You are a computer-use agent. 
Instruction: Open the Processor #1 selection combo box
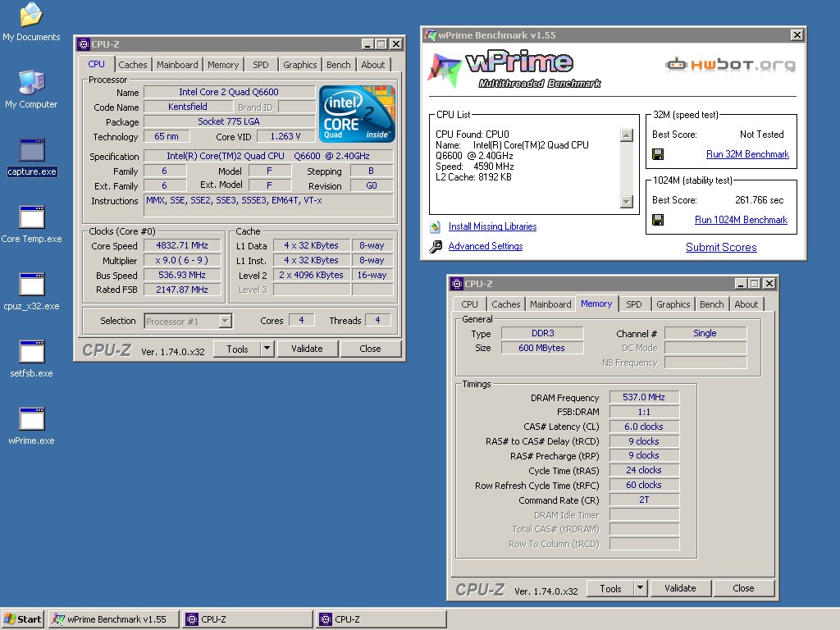point(188,322)
